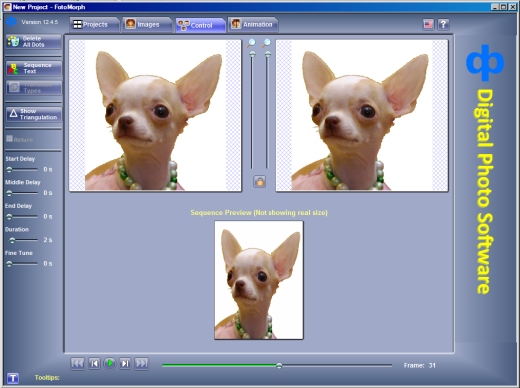Viewport: 520px width, 388px height.
Task: Step back one frame
Action: coord(94,363)
